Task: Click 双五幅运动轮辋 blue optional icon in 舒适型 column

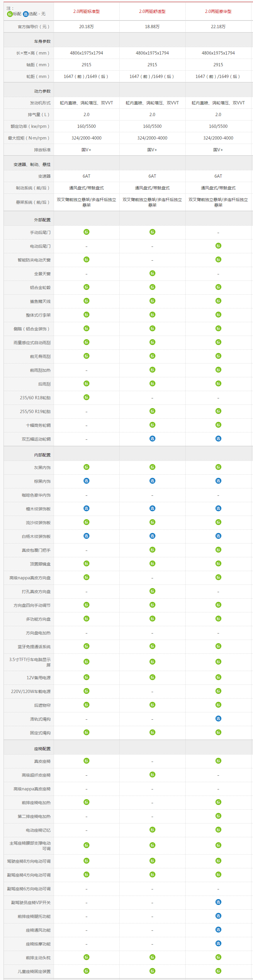Action: pyautogui.click(x=152, y=439)
